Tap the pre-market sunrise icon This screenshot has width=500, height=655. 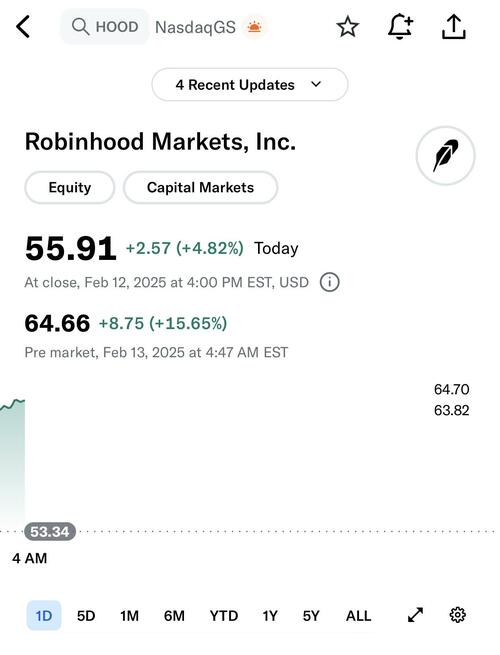(x=254, y=28)
